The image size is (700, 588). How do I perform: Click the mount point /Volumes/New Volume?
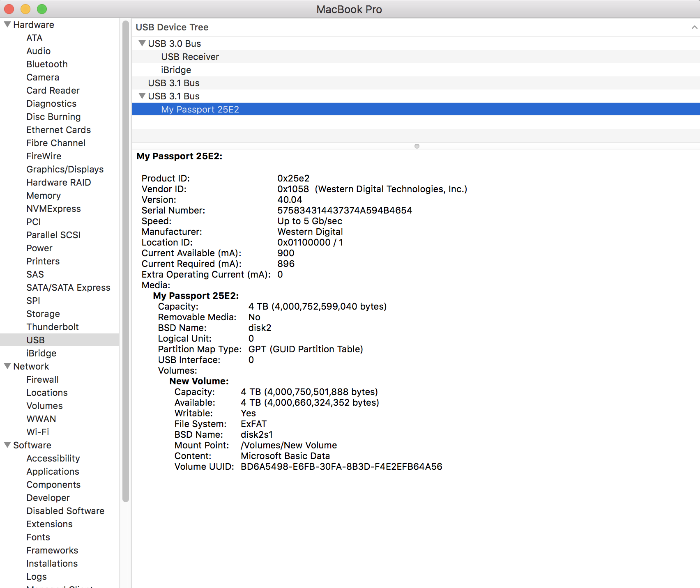tap(289, 445)
